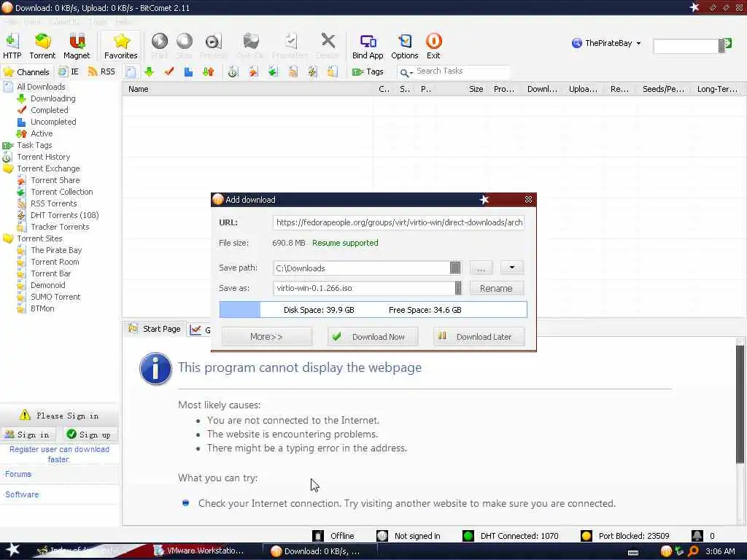Open DHT Torrents (108) in sidebar
Viewport: 747px width, 560px height.
pyautogui.click(x=65, y=215)
